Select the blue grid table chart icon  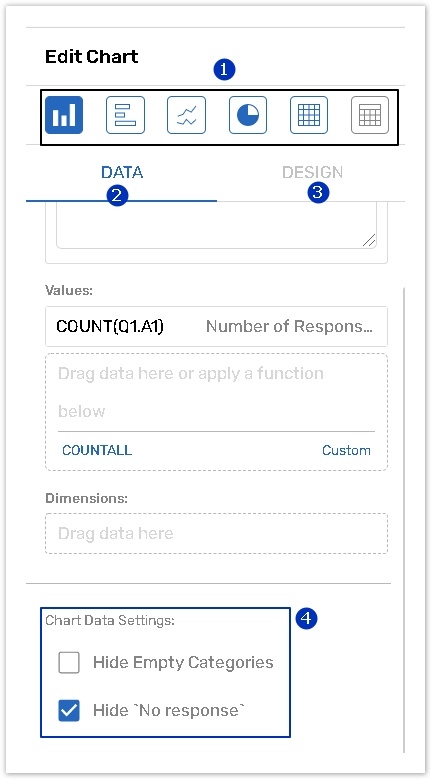click(309, 115)
